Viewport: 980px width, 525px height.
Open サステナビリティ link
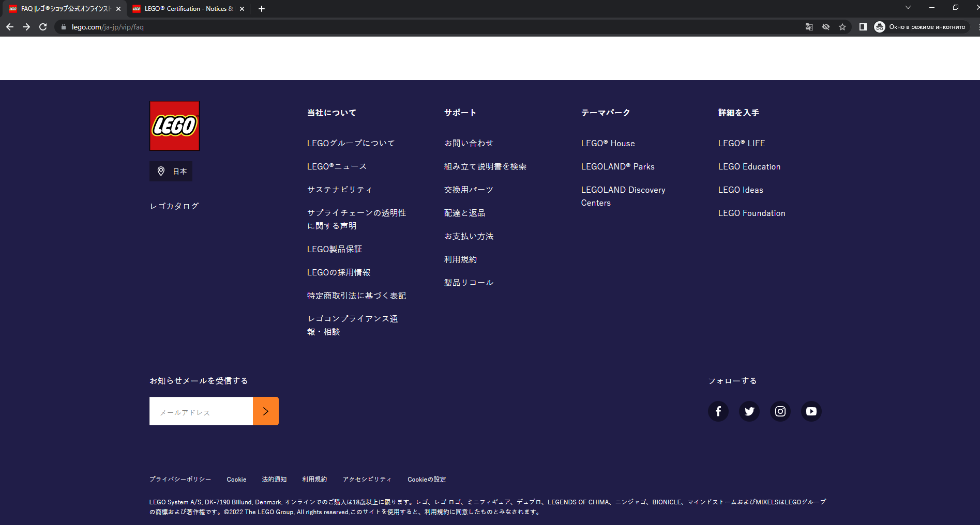click(339, 190)
